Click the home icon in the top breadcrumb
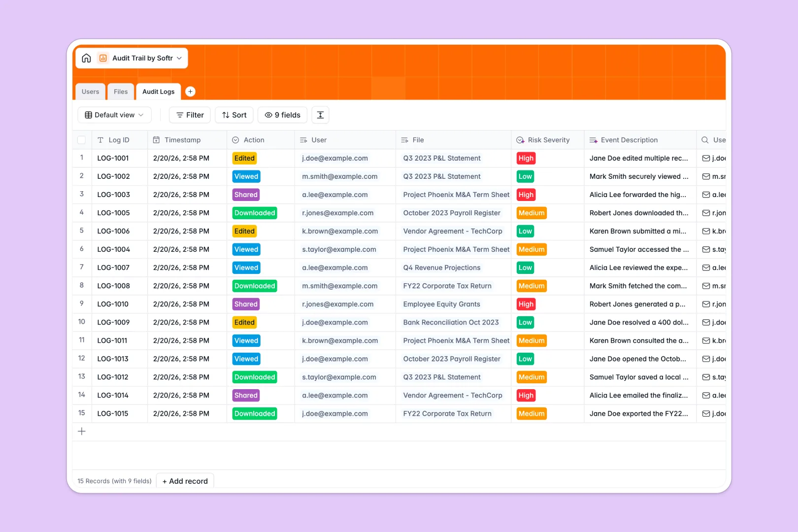Viewport: 798px width, 532px height. [x=86, y=58]
